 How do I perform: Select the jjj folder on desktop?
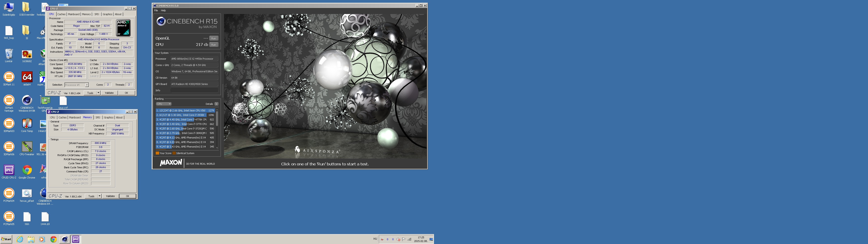point(27,32)
